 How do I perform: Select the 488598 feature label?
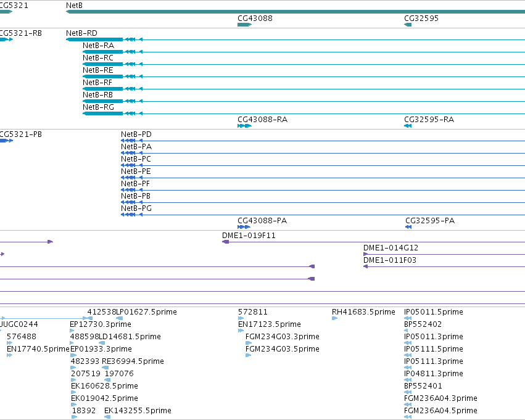(85, 337)
